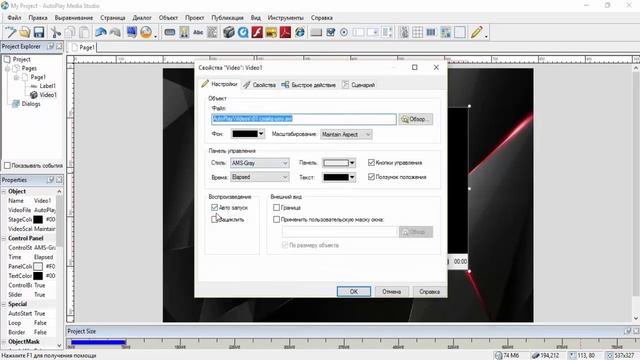
Task: Collapse the Special properties section
Action: [x=4, y=304]
